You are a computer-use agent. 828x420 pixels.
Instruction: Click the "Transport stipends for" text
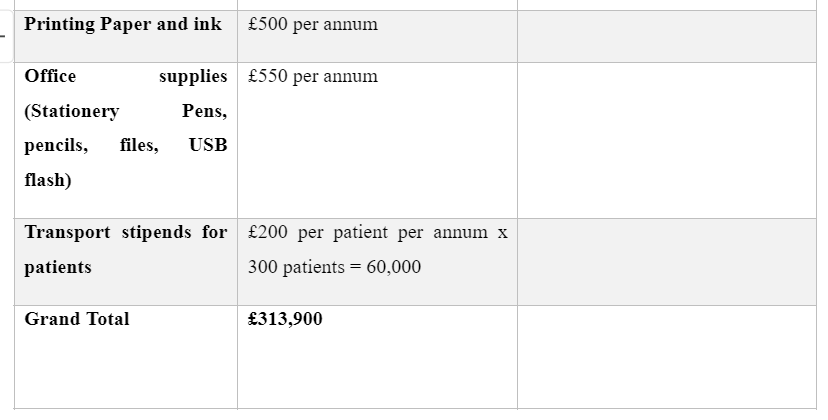(x=126, y=233)
